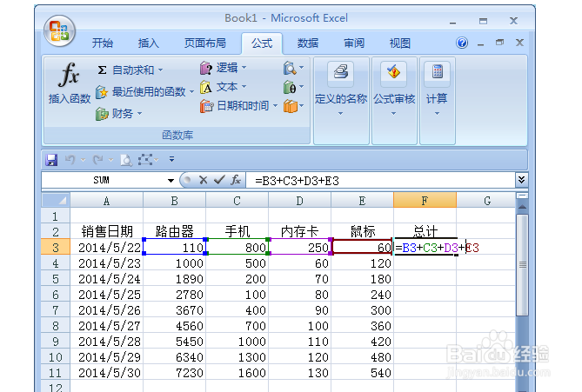Screen dimensions: 582x392
Task: Click the 计算 calculator icon
Action: click(438, 71)
